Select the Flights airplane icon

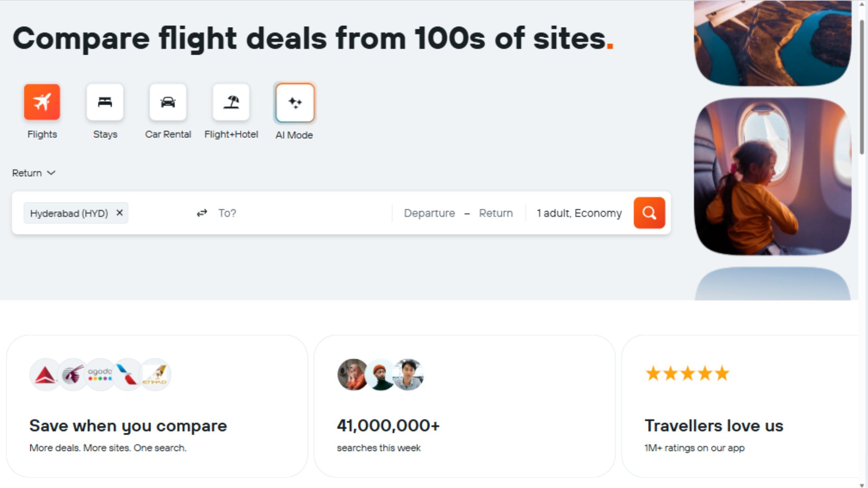point(42,102)
